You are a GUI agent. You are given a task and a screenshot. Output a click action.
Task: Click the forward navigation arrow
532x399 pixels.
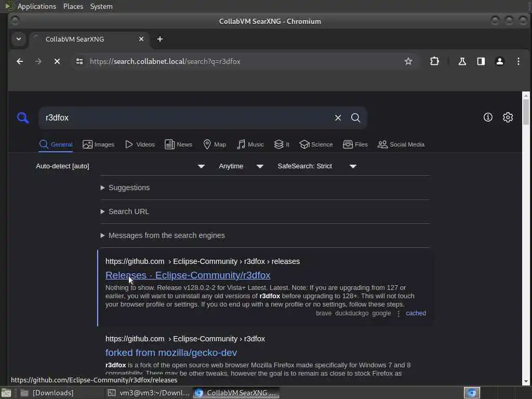(38, 61)
